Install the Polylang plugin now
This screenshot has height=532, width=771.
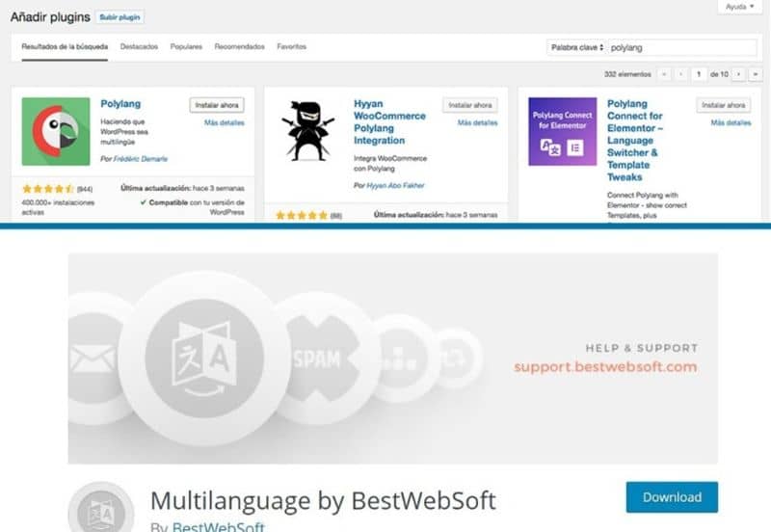(x=217, y=105)
